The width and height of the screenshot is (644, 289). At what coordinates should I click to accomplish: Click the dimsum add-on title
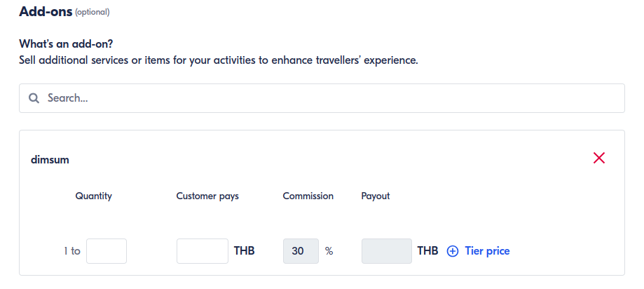(x=50, y=160)
